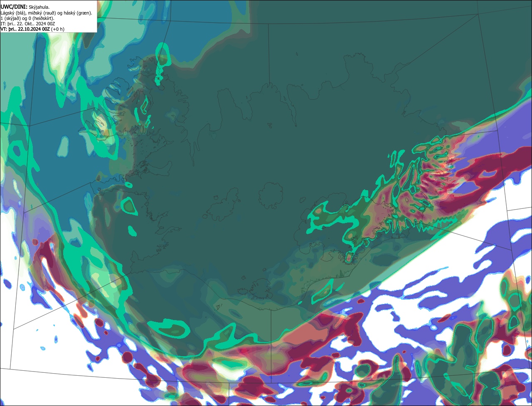
Task: Click the 'UWC/DINI: Skýjahula.' title line
Action: (x=25, y=7)
